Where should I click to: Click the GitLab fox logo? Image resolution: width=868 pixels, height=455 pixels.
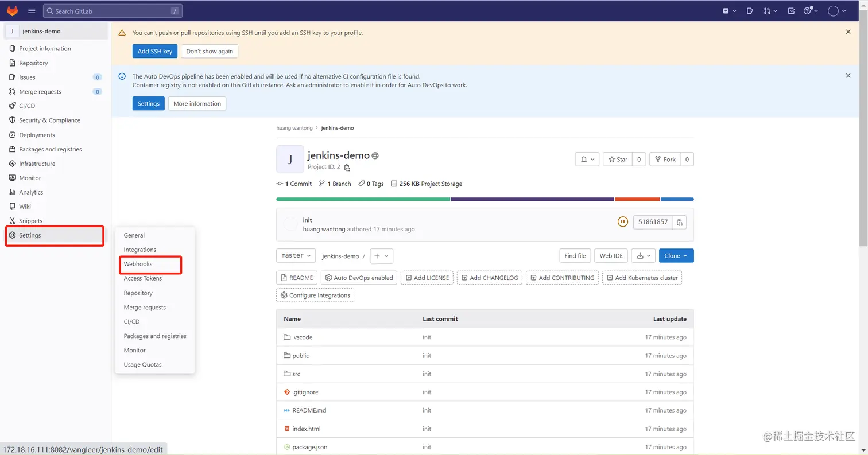point(12,11)
